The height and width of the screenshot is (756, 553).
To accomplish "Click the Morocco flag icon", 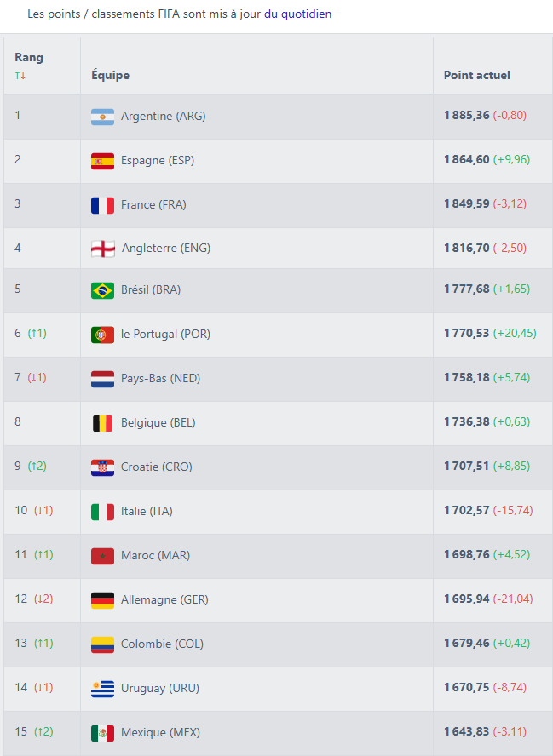I will [x=102, y=556].
